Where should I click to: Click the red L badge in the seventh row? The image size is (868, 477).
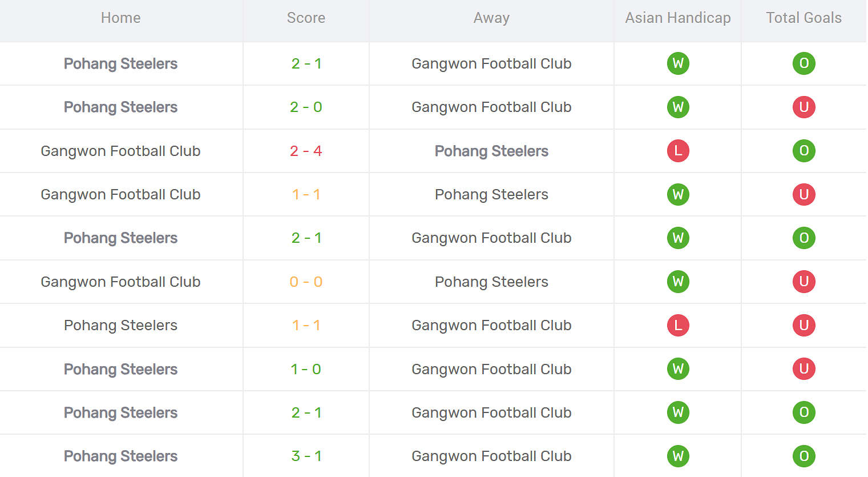pyautogui.click(x=678, y=325)
